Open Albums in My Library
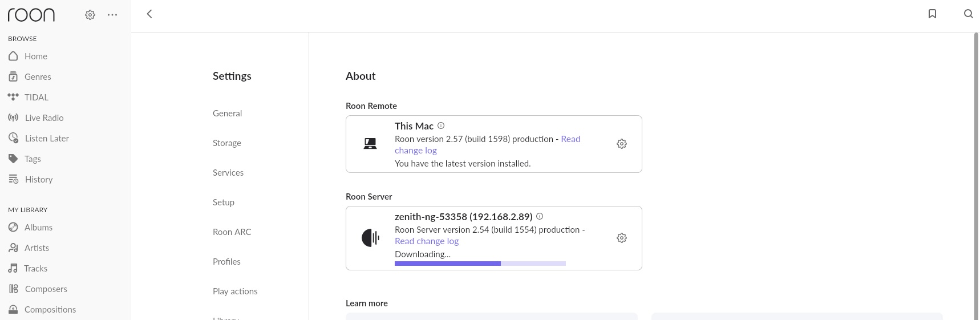This screenshot has width=980, height=320. pyautogui.click(x=38, y=228)
